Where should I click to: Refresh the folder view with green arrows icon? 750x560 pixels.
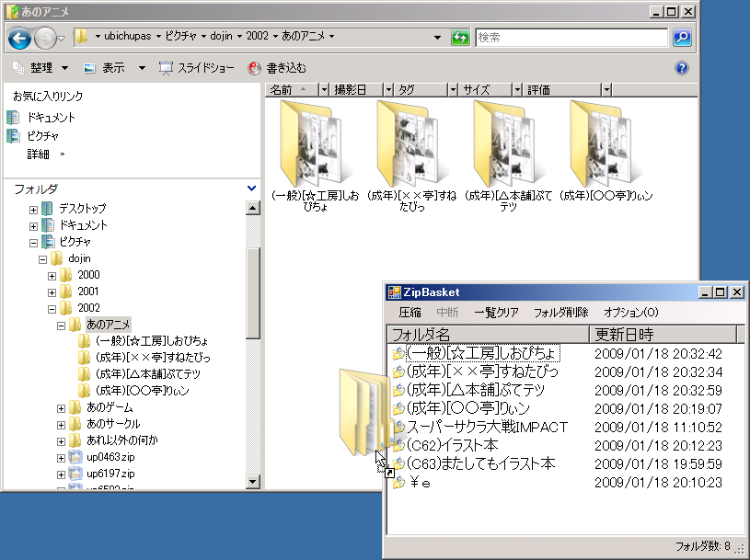pos(460,38)
